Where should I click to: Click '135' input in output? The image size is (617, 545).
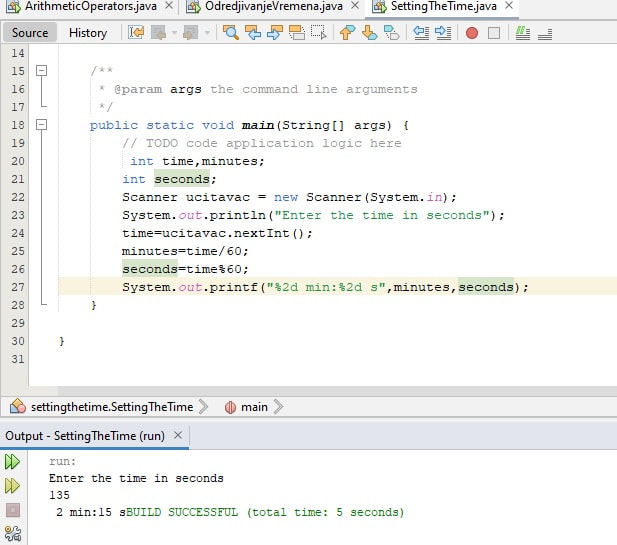tap(59, 495)
